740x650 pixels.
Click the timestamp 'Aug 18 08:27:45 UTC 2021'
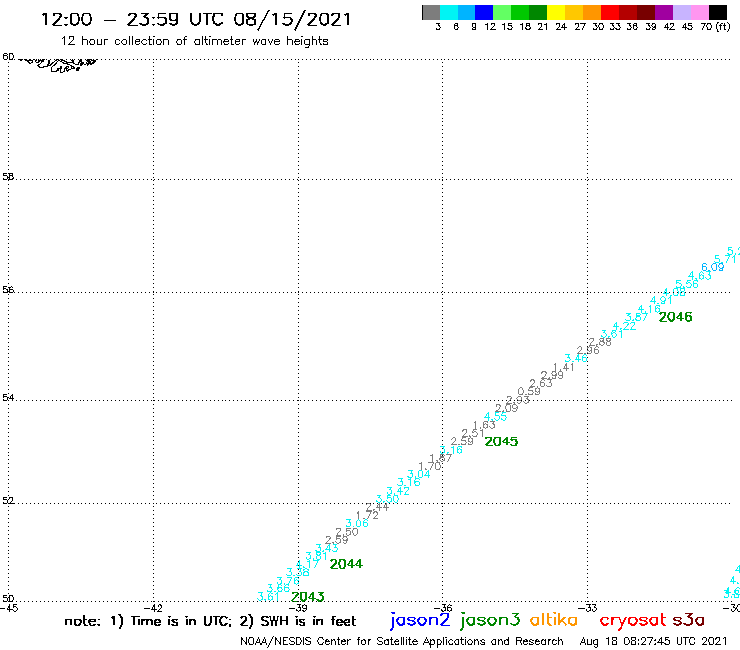coord(653,642)
